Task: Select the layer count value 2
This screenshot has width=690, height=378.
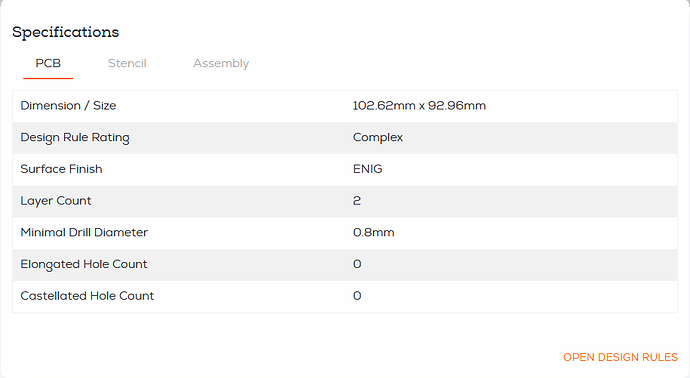Action: pos(357,201)
